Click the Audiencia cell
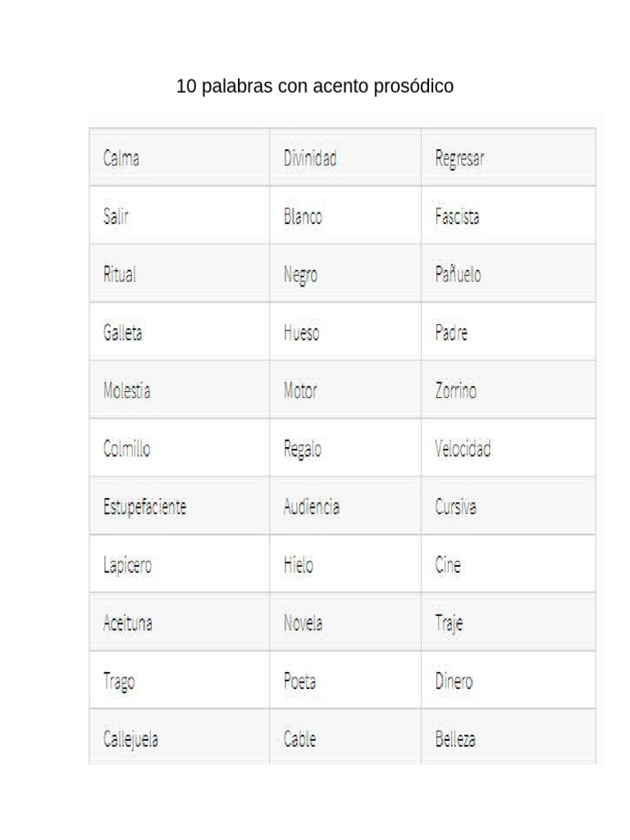Viewport: 630px width, 840px height. (x=345, y=505)
